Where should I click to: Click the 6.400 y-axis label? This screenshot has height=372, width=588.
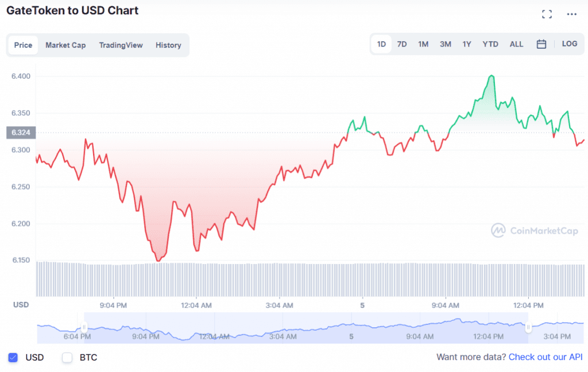(x=21, y=76)
